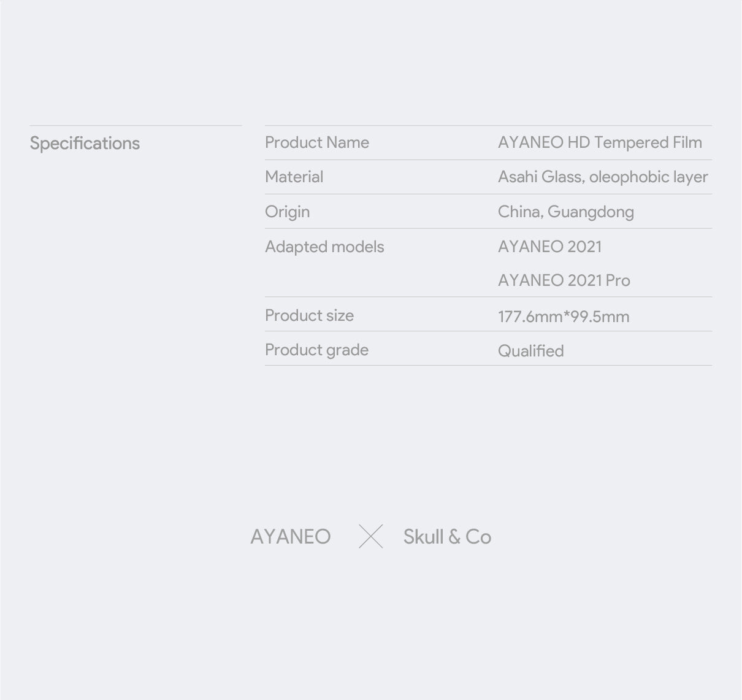Choose the AYANEO 2021 Pro model entry
The image size is (742, 700).
(564, 280)
